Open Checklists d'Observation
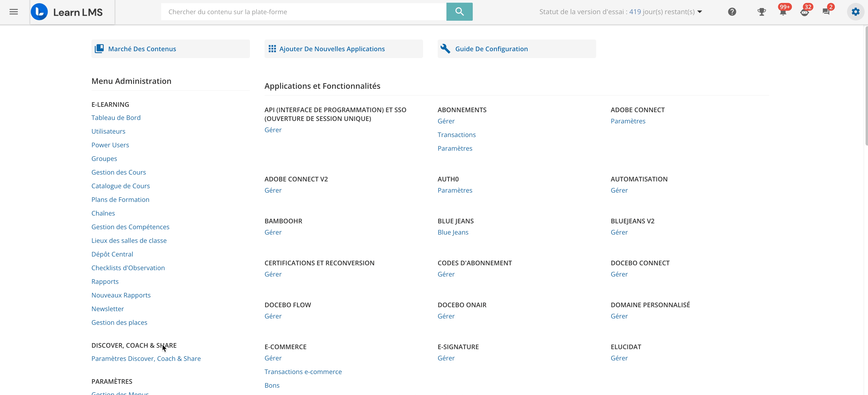The height and width of the screenshot is (395, 868). coord(128,268)
